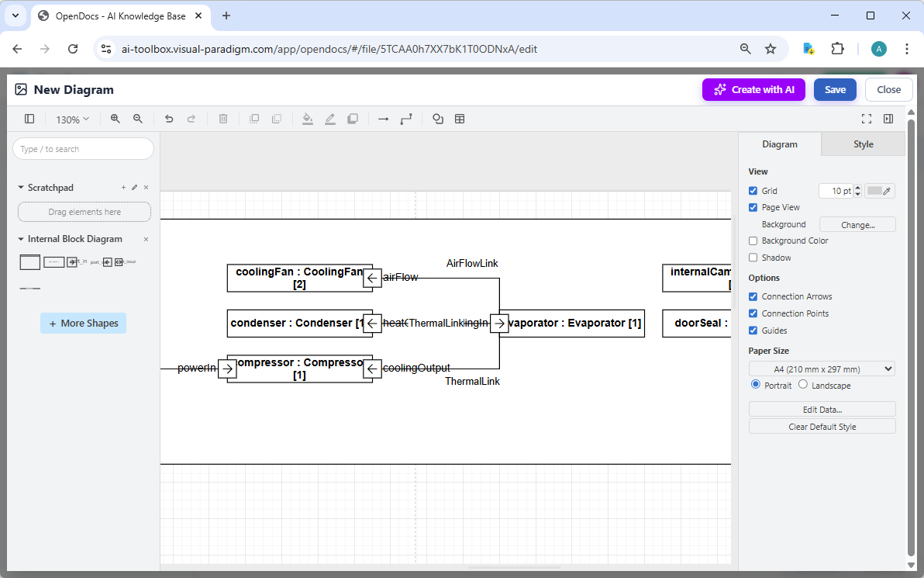Open the paper size dropdown
The height and width of the screenshot is (578, 924).
tap(821, 369)
